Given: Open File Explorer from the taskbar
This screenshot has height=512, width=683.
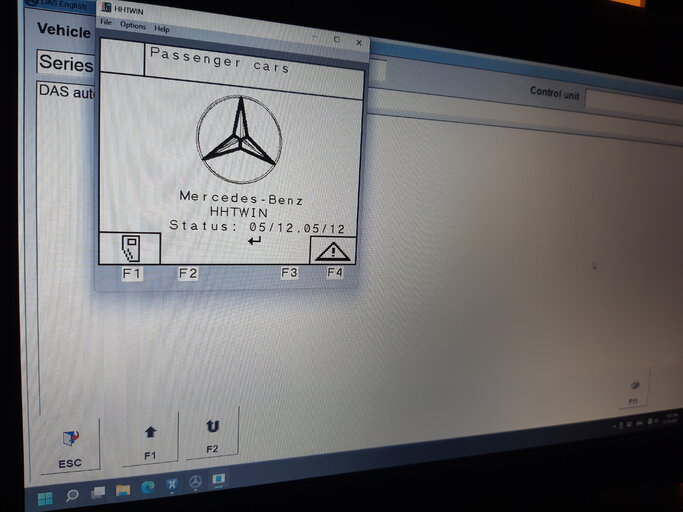Looking at the screenshot, I should [123, 490].
